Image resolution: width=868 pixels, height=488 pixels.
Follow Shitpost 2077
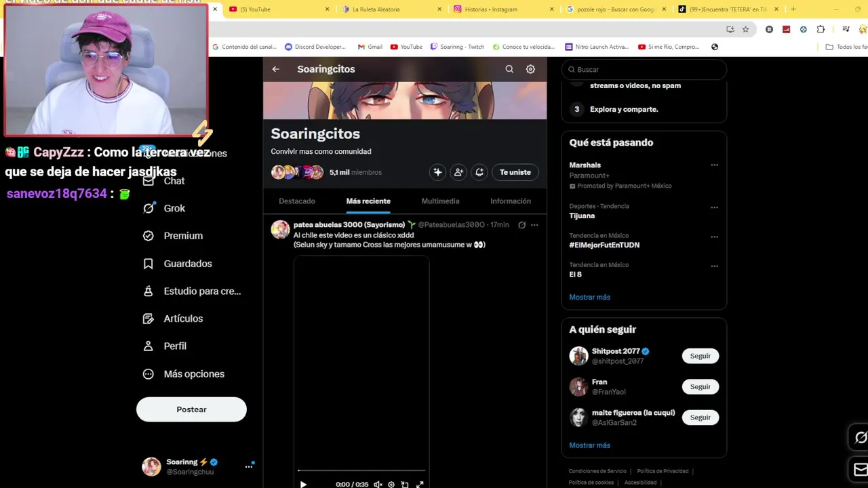701,356
